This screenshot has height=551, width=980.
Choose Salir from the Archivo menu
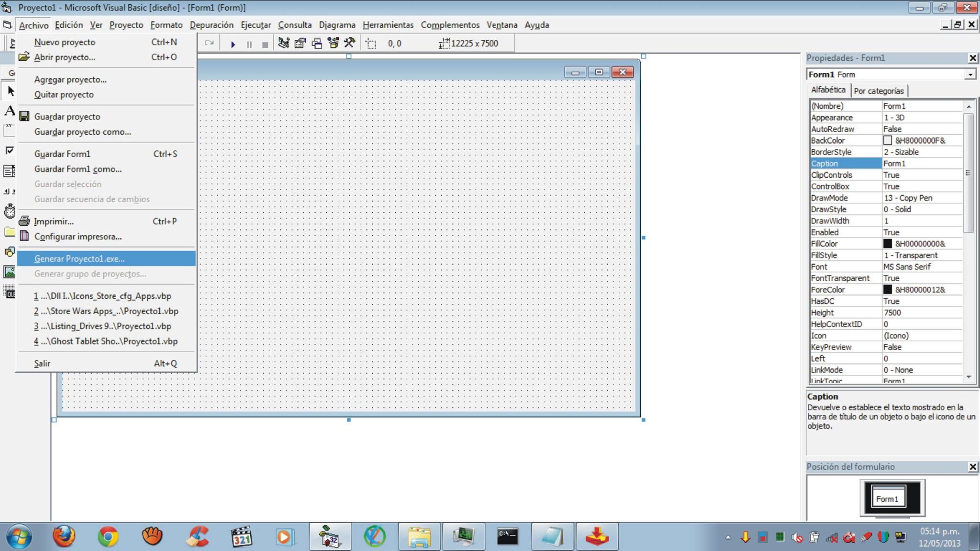click(x=106, y=363)
